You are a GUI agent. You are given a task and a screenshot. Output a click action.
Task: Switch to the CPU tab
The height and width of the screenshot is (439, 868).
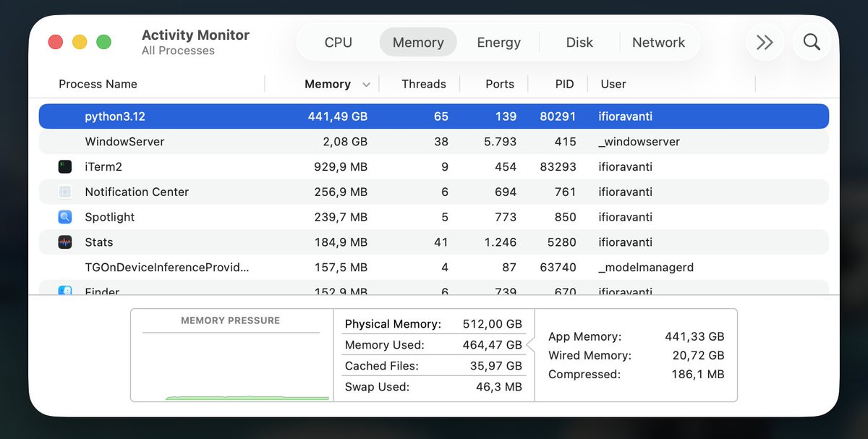pos(338,42)
